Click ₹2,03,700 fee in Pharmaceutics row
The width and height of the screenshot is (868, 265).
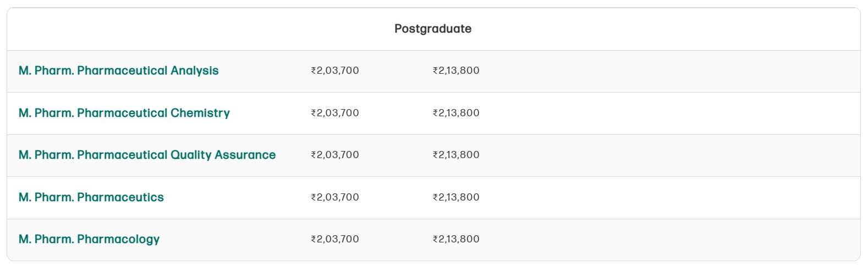point(334,197)
